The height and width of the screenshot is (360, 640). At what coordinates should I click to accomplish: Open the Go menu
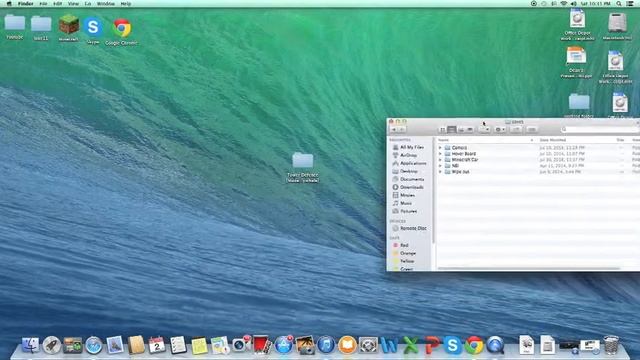tap(88, 4)
